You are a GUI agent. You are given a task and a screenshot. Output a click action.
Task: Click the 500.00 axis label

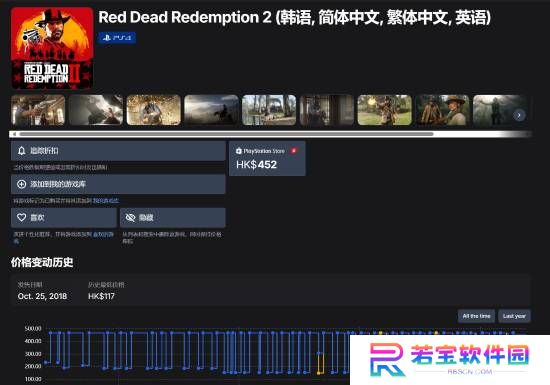[33, 329]
